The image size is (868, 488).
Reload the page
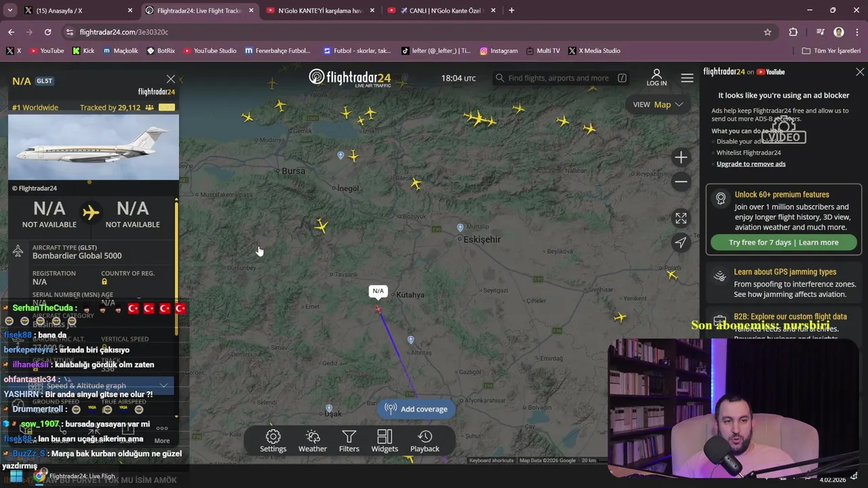click(47, 32)
